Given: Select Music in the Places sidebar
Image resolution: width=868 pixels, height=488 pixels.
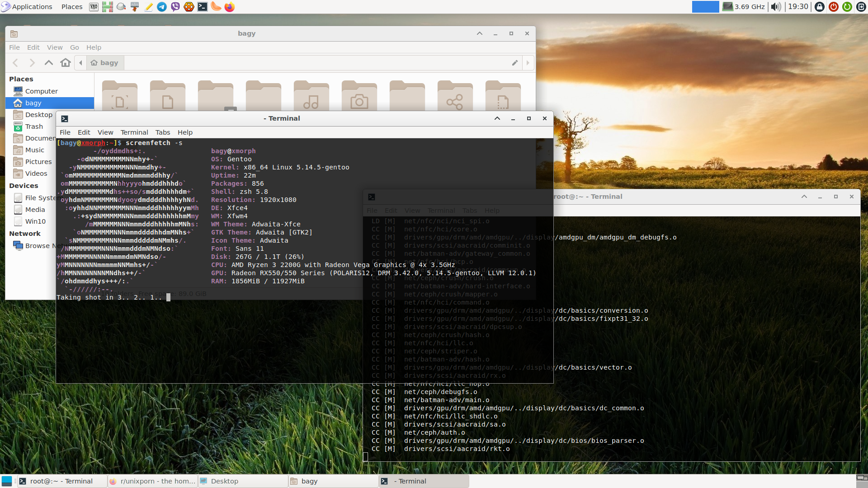Looking at the screenshot, I should click(x=35, y=150).
